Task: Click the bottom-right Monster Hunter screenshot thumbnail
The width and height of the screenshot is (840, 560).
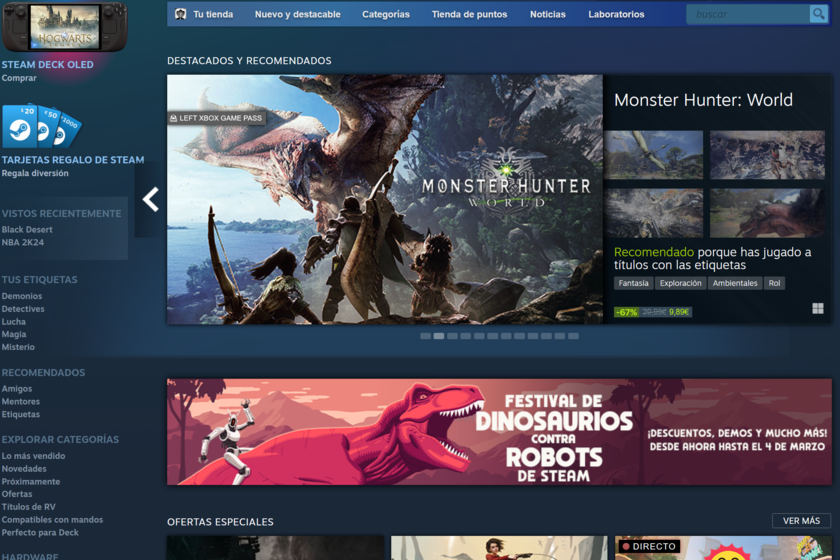Action: click(x=767, y=213)
